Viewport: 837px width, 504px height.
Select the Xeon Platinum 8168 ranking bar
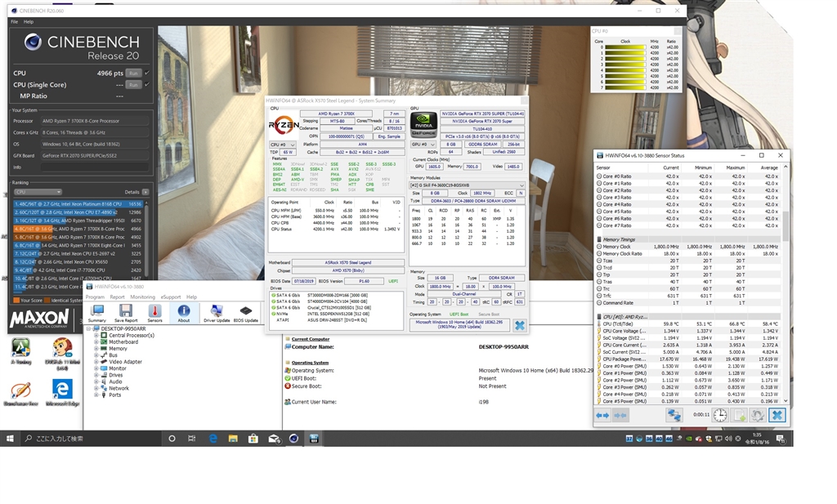coord(78,203)
